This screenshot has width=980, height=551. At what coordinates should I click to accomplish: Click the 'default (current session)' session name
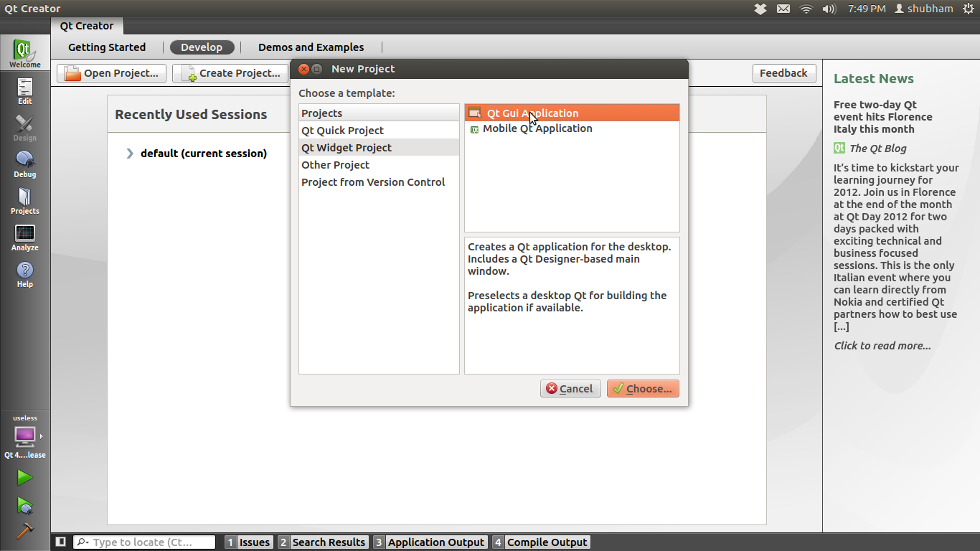click(204, 154)
